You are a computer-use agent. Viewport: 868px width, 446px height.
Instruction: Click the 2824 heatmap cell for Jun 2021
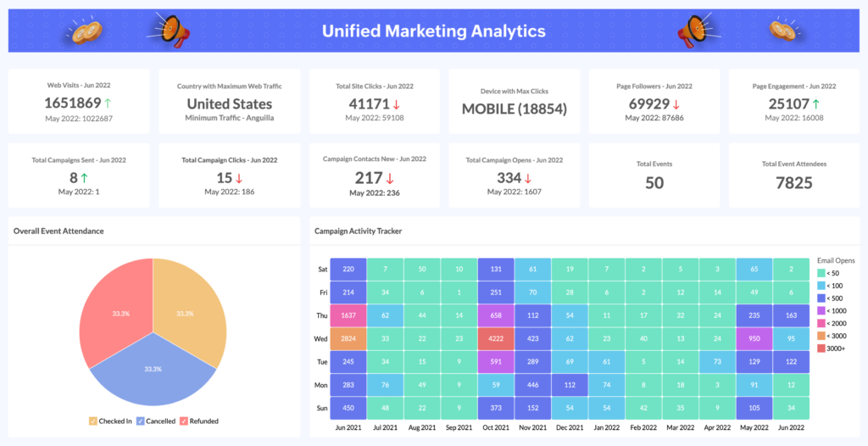point(348,340)
